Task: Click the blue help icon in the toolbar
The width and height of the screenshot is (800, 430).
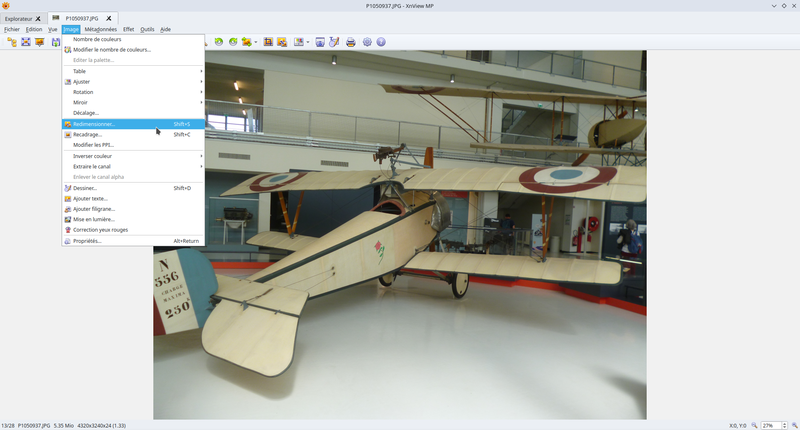Action: (x=381, y=42)
